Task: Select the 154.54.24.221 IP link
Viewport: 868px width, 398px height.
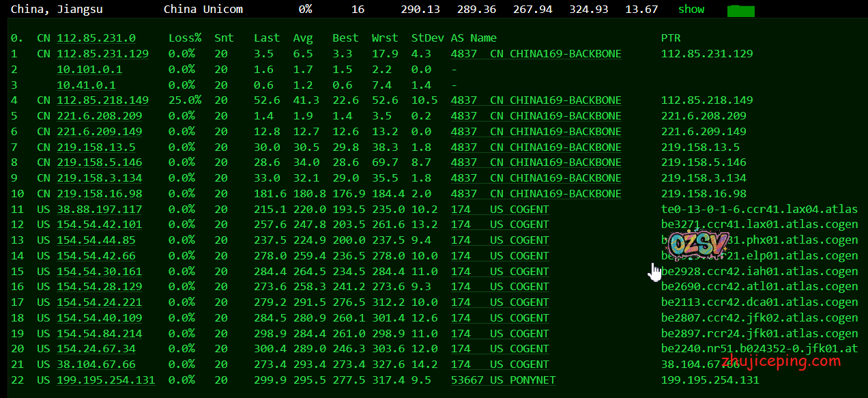Action: tap(99, 302)
